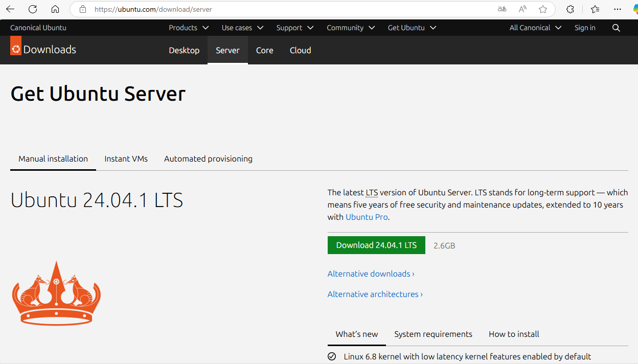Switch to the Cloud downloads tab

click(x=300, y=50)
